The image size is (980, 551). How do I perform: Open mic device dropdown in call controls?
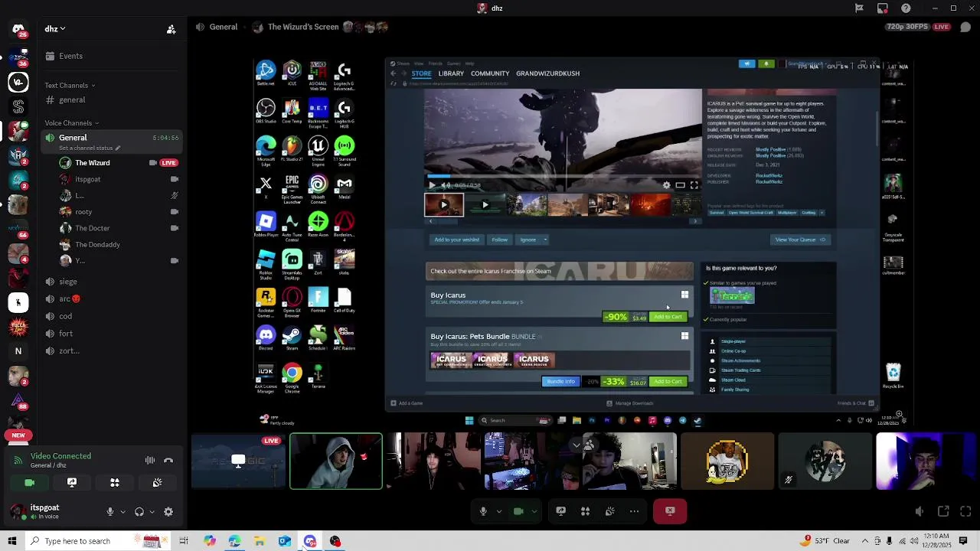[499, 511]
